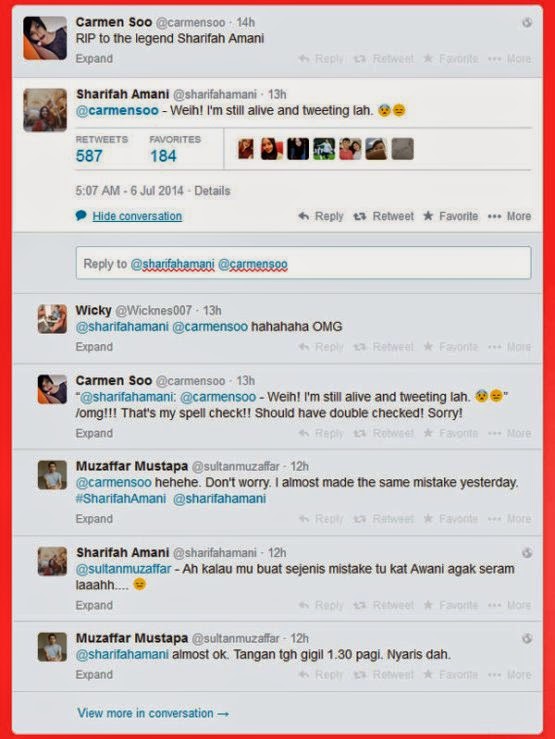Retweet Sharifah Amani's 'still alive' tweet
This screenshot has height=739, width=555.
point(384,216)
